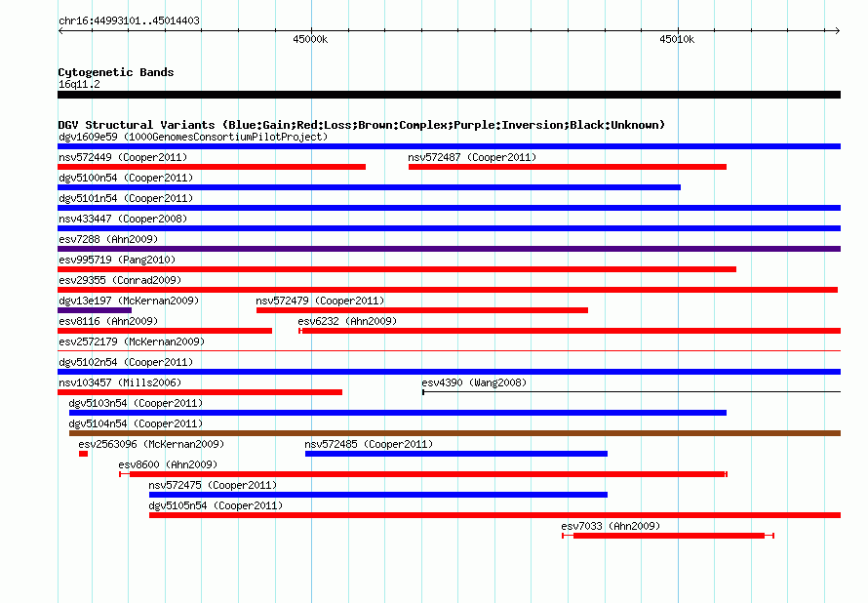Click the dgv13e197 short purple bar

click(95, 310)
